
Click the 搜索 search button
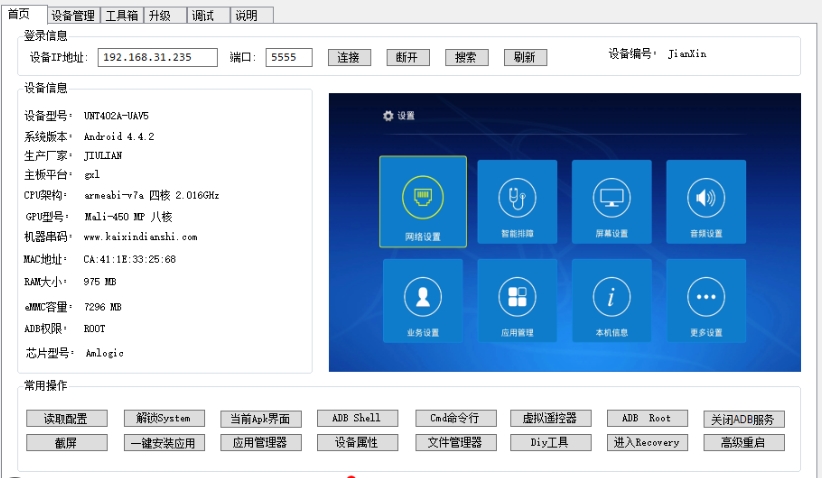coord(467,57)
